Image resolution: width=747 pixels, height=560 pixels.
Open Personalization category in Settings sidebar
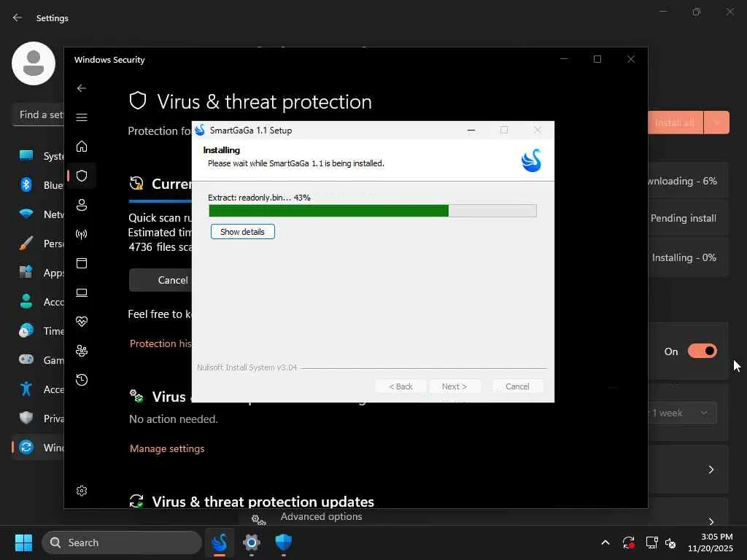pyautogui.click(x=38, y=244)
